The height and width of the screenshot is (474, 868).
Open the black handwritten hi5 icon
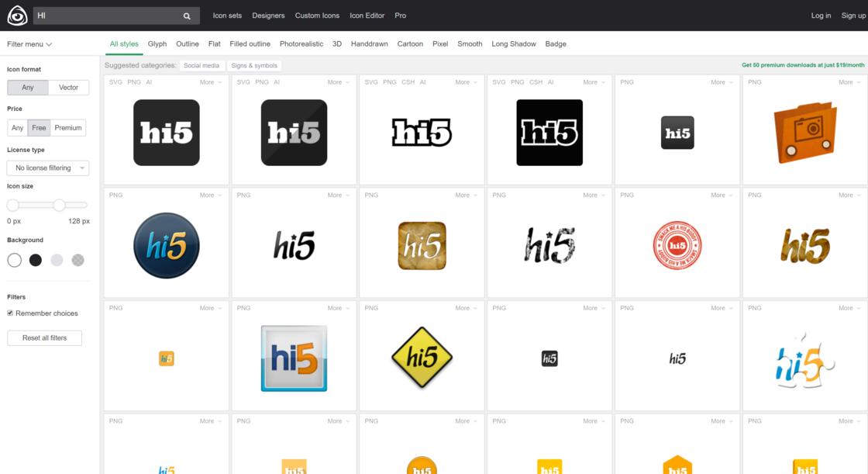[294, 246]
